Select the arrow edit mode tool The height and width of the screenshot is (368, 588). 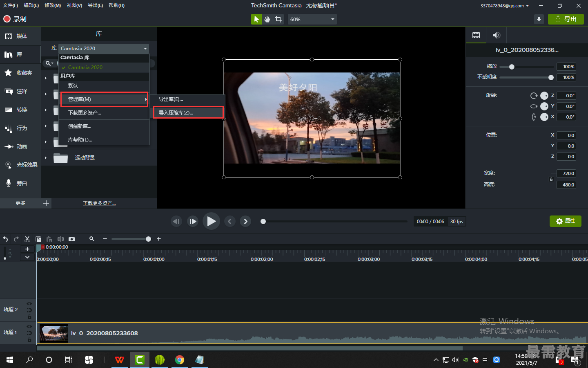[256, 19]
